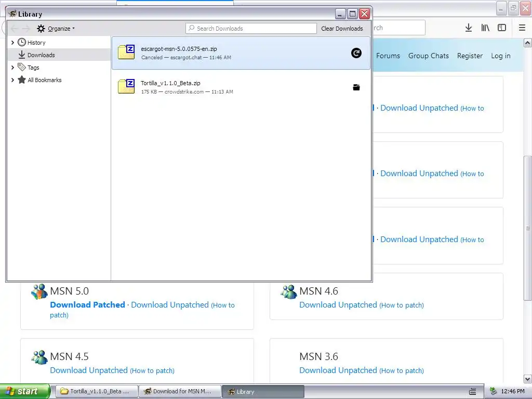Retry the canceled escargot-msn download
The image size is (532, 399).
356,53
